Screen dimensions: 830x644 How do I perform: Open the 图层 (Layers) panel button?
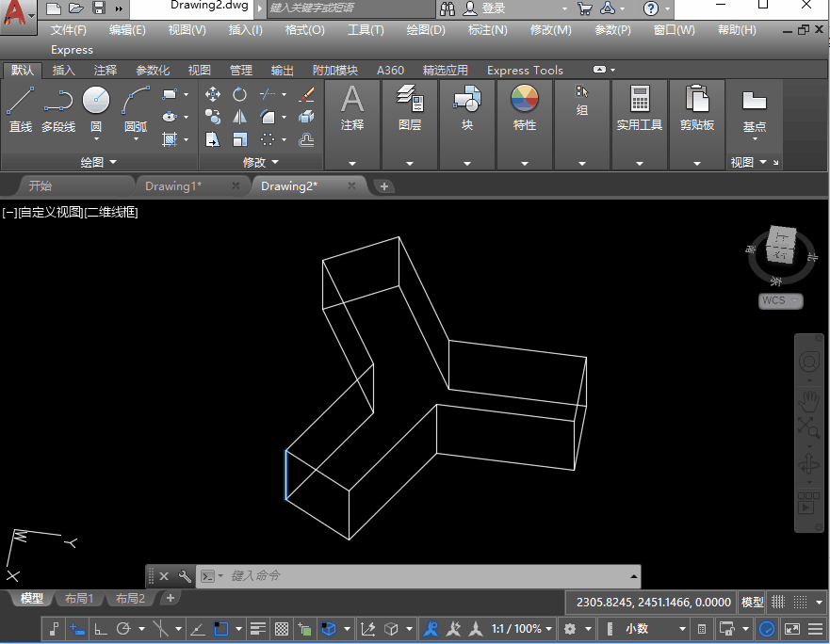point(410,108)
